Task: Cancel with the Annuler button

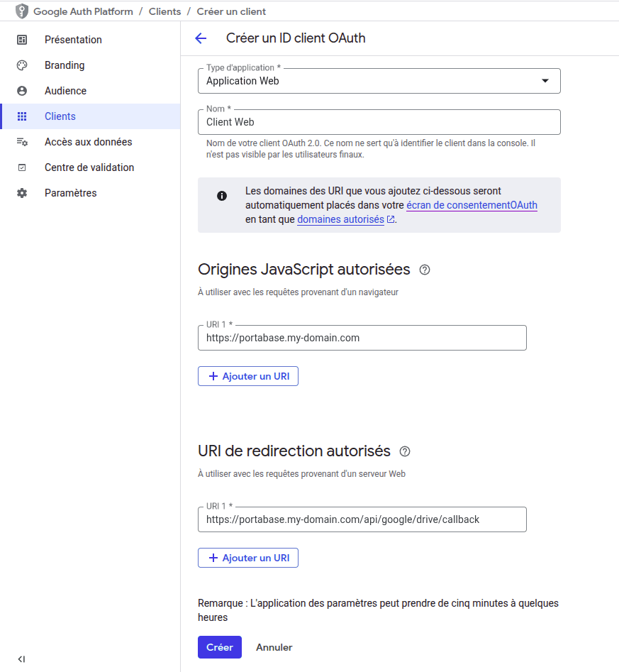Action: coord(274,647)
